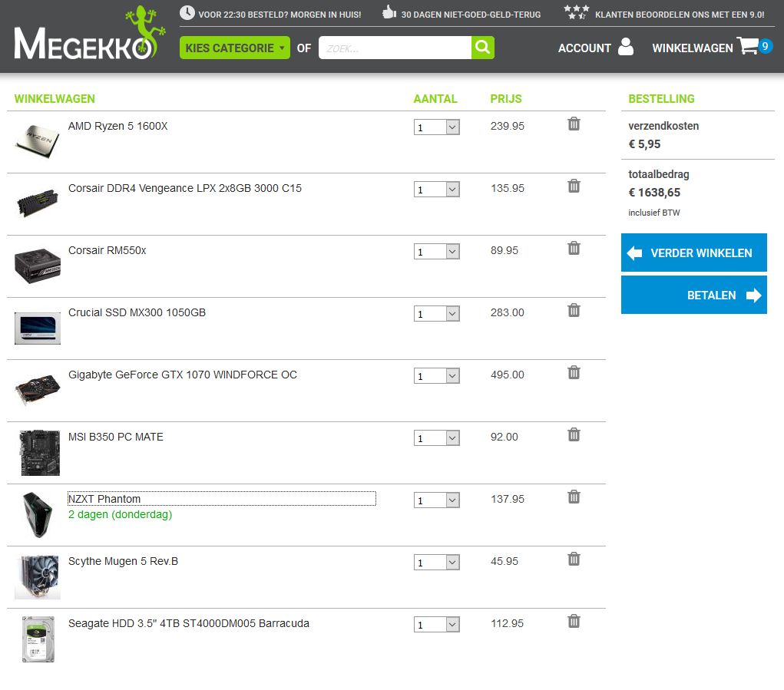Expand quantity selector for Scythe Mugen 5
The image size is (784, 690).
coord(436,562)
